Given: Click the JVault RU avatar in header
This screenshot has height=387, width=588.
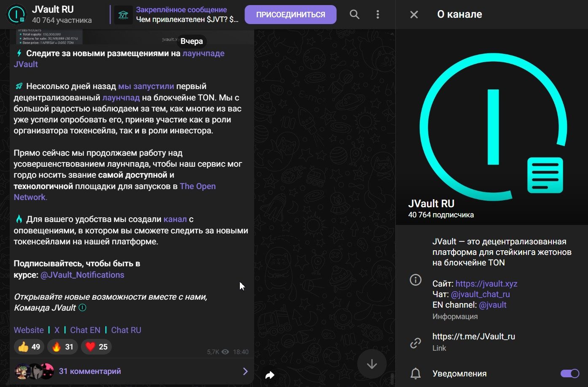Looking at the screenshot, I should click(16, 14).
